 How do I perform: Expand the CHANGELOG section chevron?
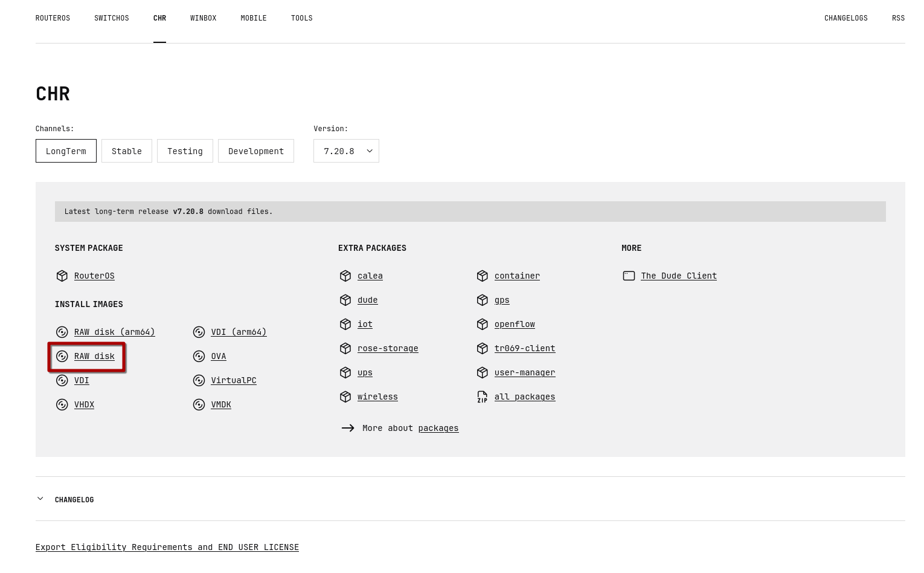coord(40,499)
